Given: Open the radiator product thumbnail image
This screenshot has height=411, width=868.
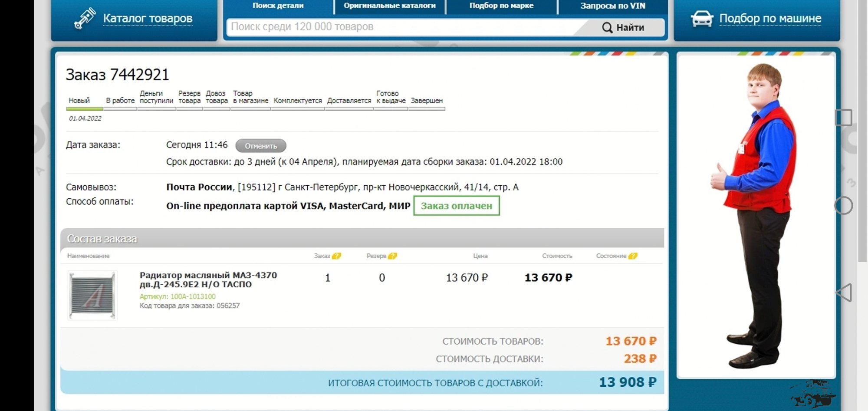Looking at the screenshot, I should point(92,296).
